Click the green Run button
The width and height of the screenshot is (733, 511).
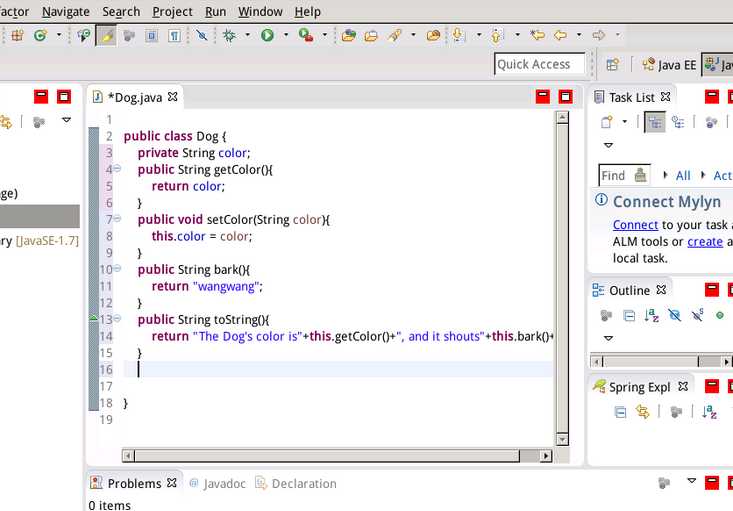(x=267, y=35)
